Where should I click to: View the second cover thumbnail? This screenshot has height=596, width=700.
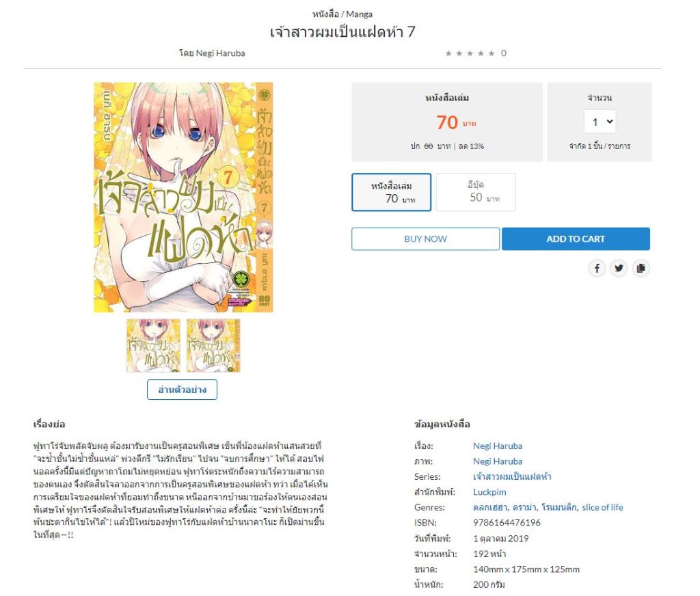click(x=213, y=346)
